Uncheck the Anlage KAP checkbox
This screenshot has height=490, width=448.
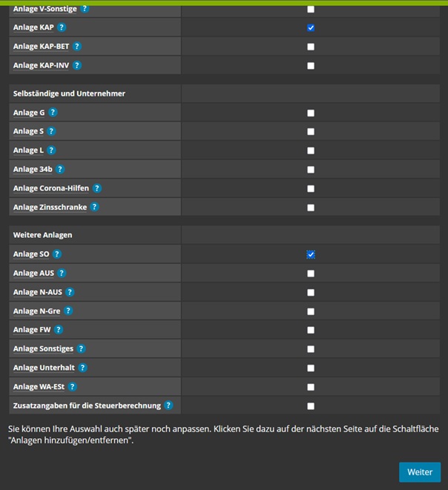tap(311, 28)
